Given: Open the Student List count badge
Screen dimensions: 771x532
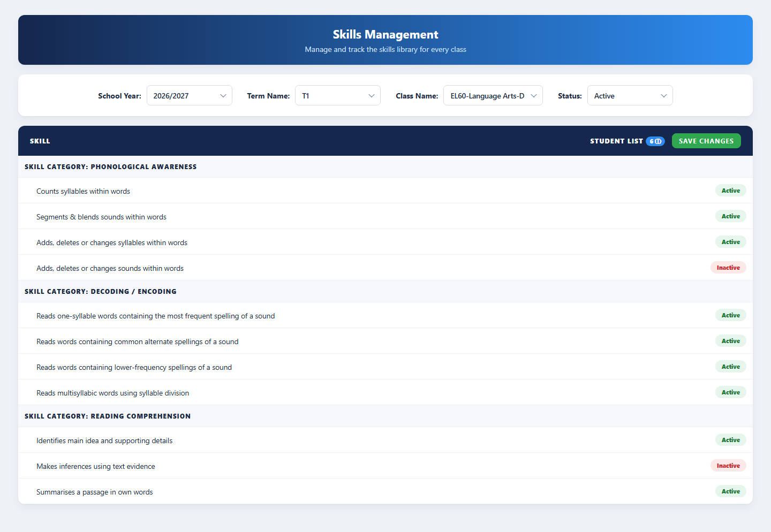Looking at the screenshot, I should pos(655,141).
